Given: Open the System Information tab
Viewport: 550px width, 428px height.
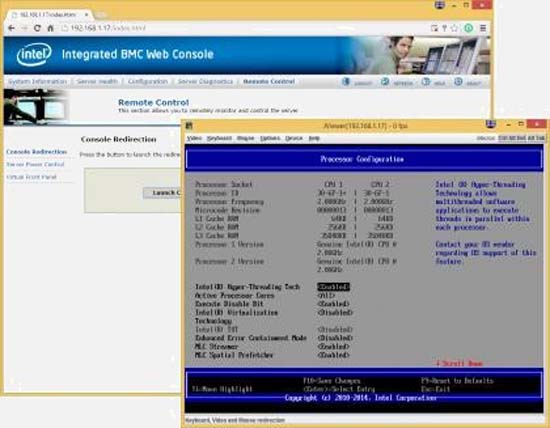Looking at the screenshot, I should [x=37, y=81].
